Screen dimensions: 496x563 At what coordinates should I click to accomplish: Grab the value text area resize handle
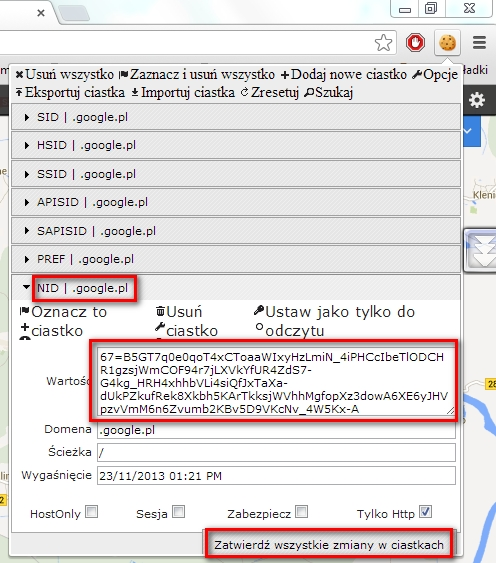[450, 410]
